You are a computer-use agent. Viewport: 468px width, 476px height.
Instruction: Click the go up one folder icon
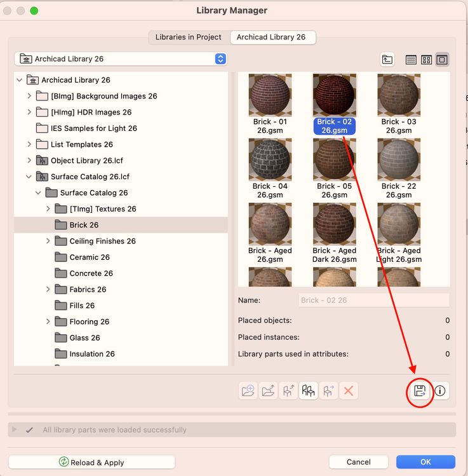pos(387,60)
